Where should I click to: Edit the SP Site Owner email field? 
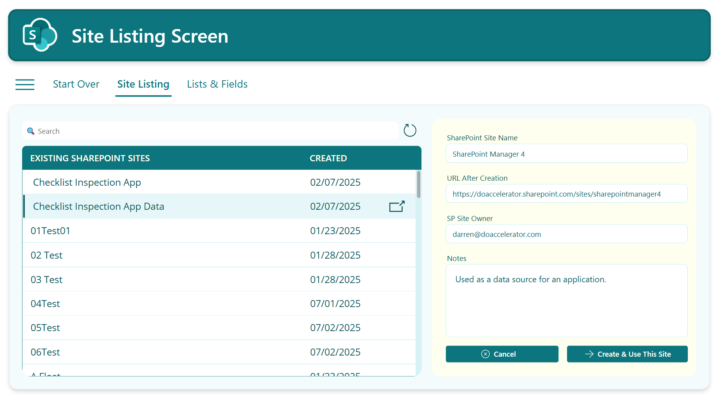566,234
